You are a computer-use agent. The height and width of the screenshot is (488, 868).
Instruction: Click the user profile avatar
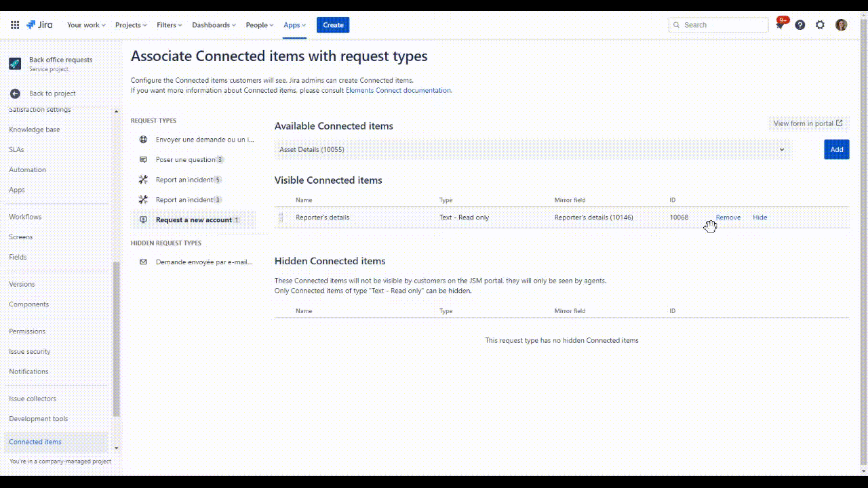pyautogui.click(x=841, y=25)
